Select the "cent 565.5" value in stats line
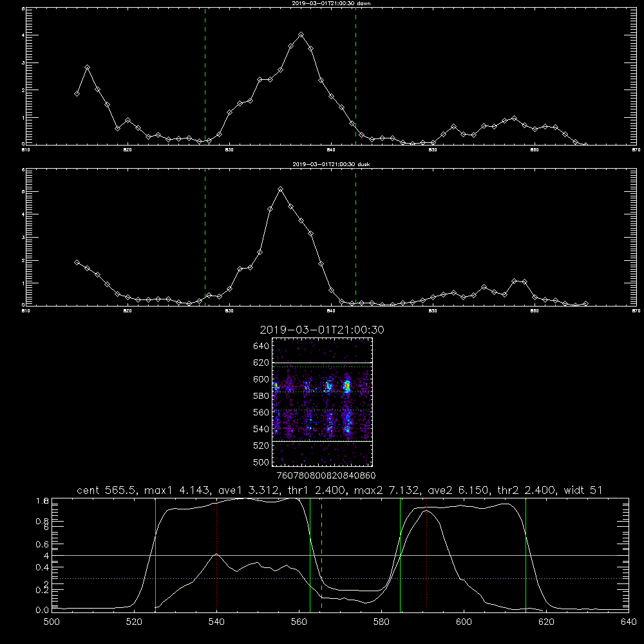 click(106, 490)
